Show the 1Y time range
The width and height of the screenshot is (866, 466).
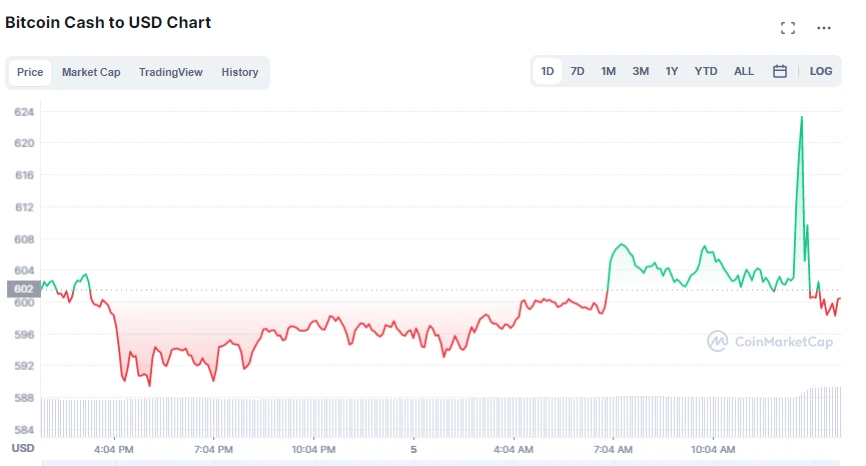(672, 71)
